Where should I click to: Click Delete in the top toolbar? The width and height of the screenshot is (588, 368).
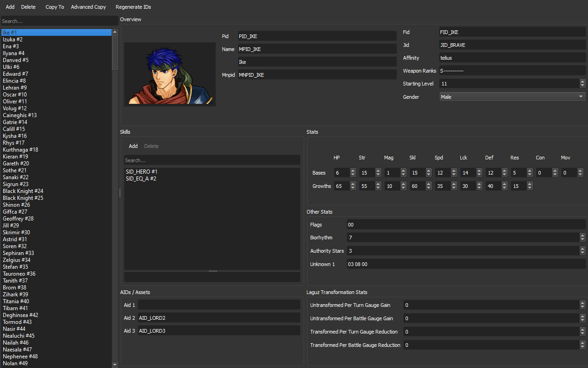tap(28, 7)
